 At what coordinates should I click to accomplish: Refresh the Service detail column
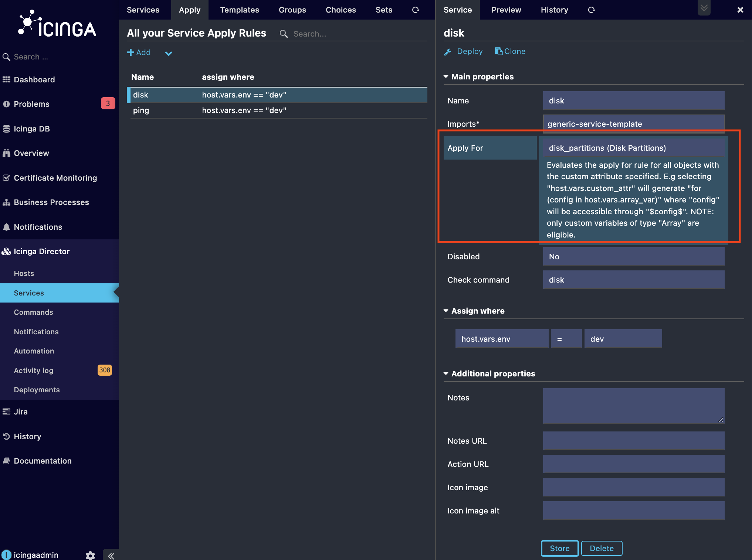point(592,10)
